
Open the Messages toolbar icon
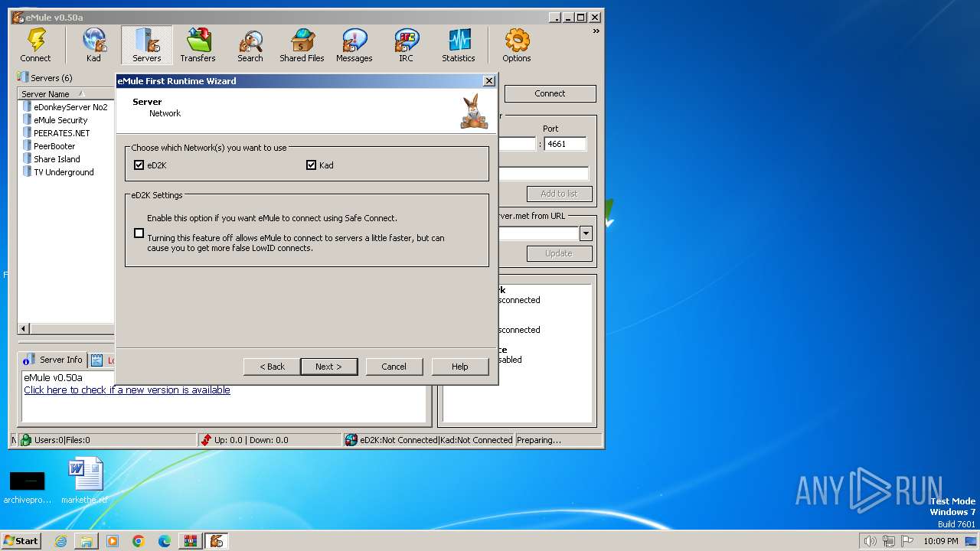pos(354,46)
